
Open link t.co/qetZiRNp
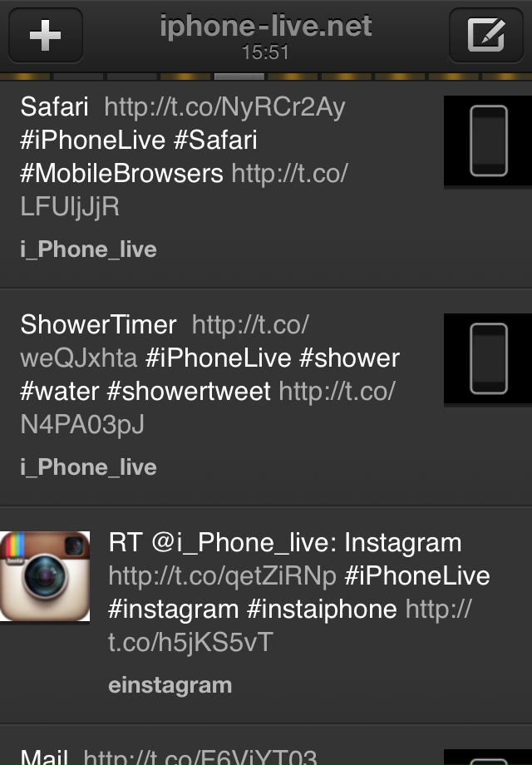(222, 576)
